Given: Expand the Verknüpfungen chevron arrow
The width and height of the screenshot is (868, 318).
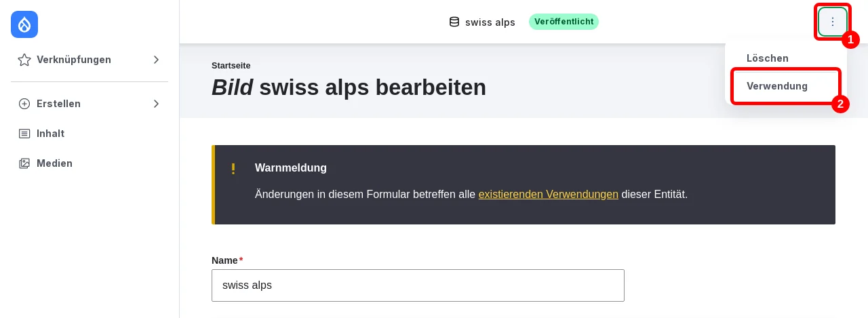Looking at the screenshot, I should click(x=156, y=60).
